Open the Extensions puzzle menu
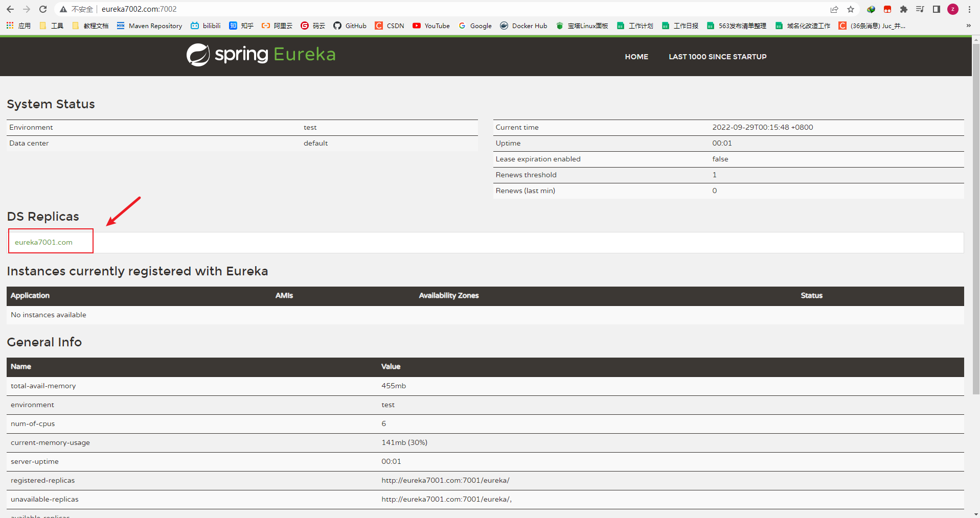This screenshot has width=980, height=518. point(904,9)
